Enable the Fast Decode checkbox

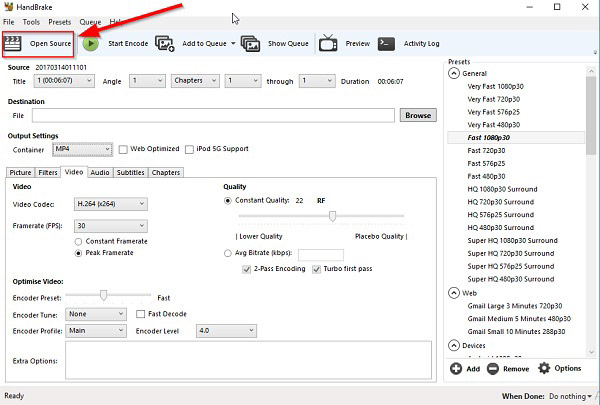pos(140,314)
